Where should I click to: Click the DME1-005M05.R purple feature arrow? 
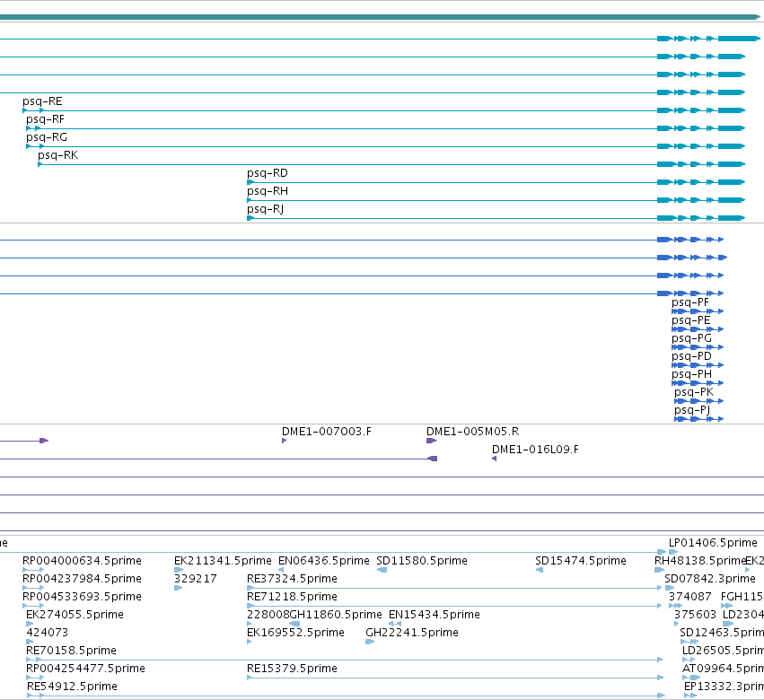(431, 441)
